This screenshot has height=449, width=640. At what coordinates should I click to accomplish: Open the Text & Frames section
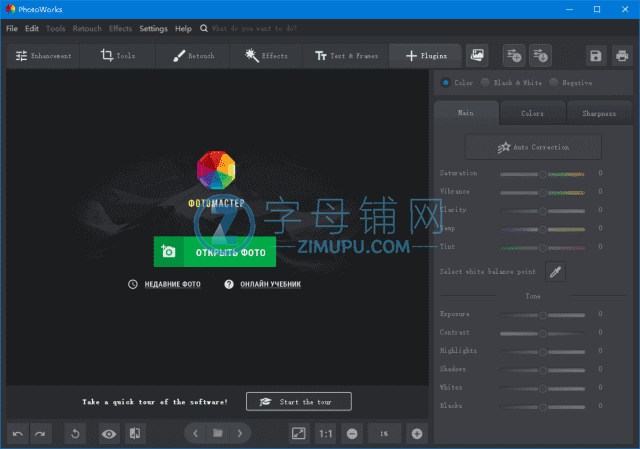(x=346, y=56)
